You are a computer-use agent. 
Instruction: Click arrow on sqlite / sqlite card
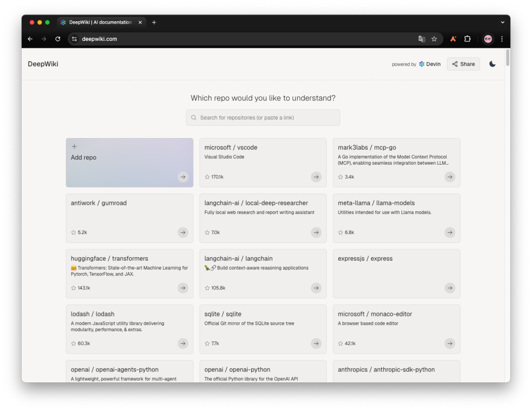316,343
